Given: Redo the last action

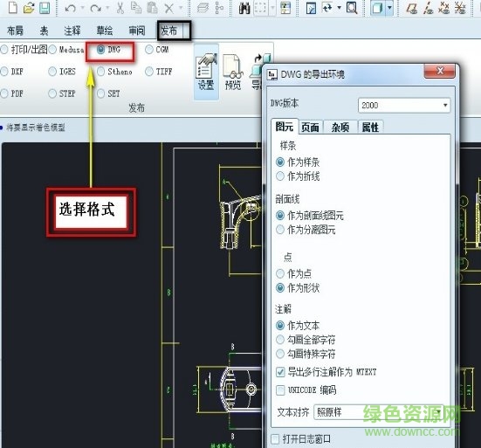Looking at the screenshot, I should pyautogui.click(x=96, y=8).
